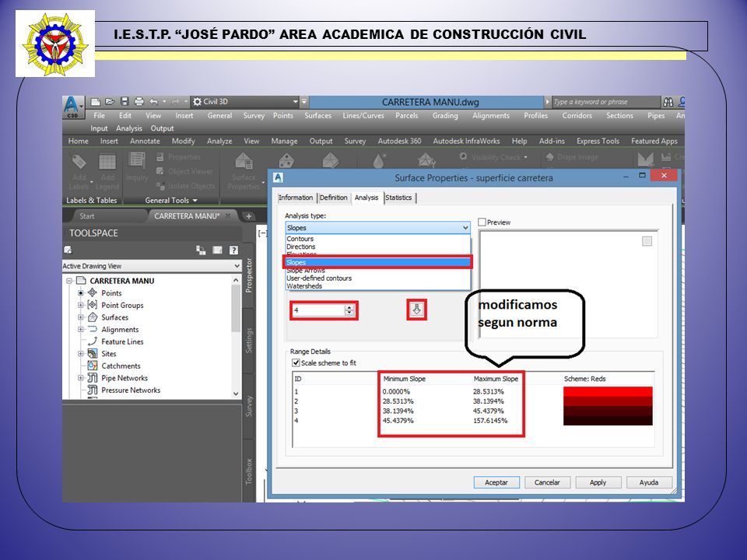Run the analysis with the down-arrow button
This screenshot has width=747, height=560.
pyautogui.click(x=417, y=310)
